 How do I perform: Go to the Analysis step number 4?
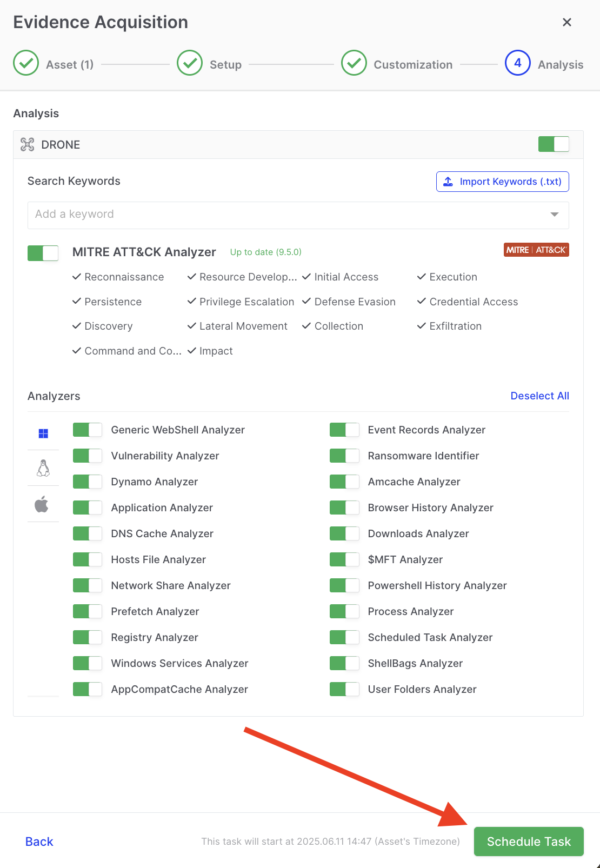[x=517, y=63]
